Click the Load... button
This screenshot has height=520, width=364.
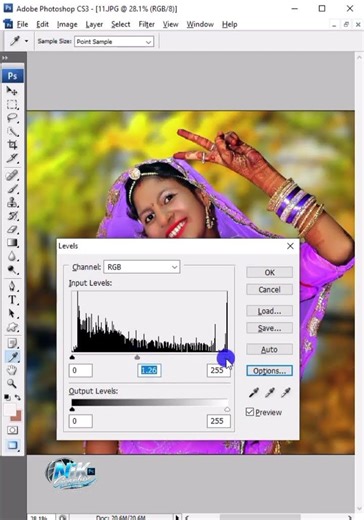[x=270, y=311]
